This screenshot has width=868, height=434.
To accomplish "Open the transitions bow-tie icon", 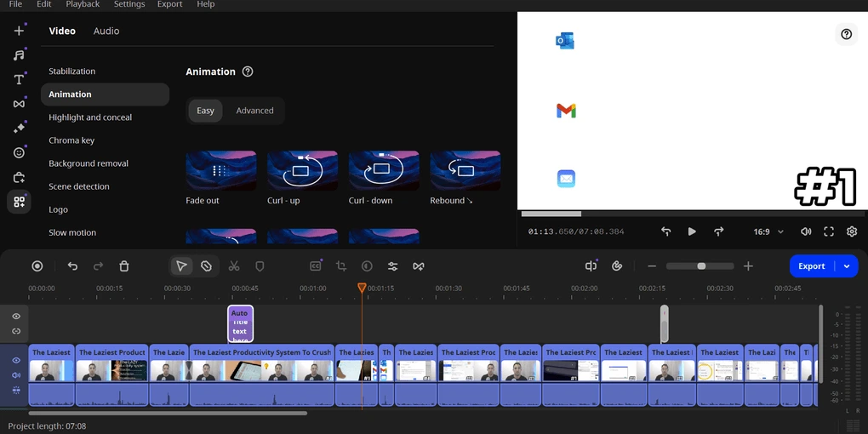I will click(x=19, y=104).
